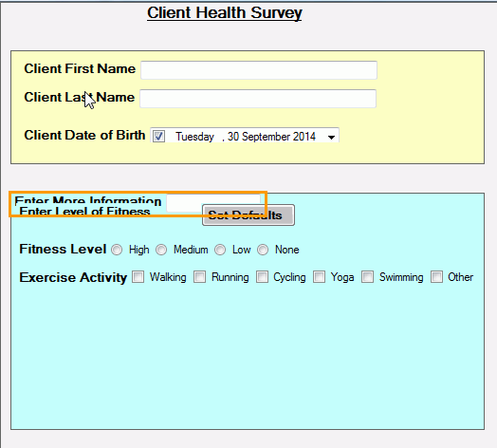Check the Yoga activity checkbox
Viewport: 497px width, 448px height.
(320, 276)
